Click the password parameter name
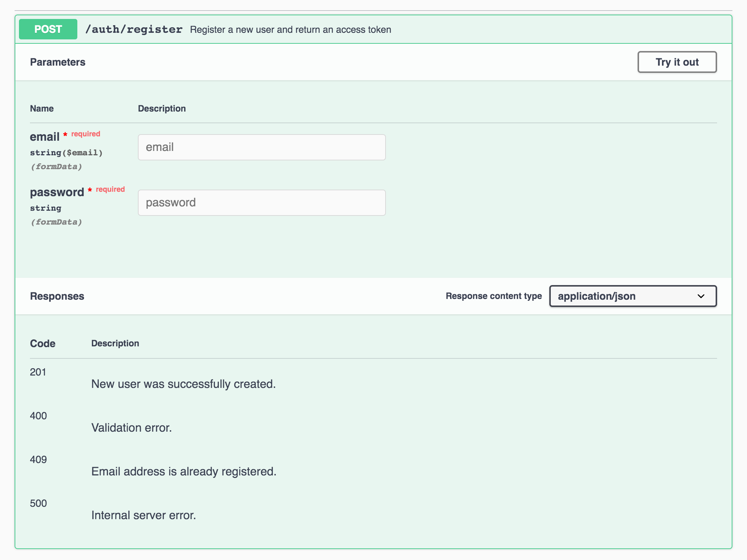This screenshot has height=560, width=747. [x=57, y=192]
